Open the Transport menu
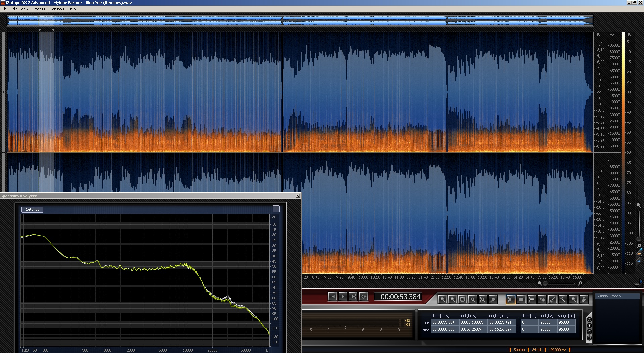Viewport: 644px width, 353px height. 56,9
